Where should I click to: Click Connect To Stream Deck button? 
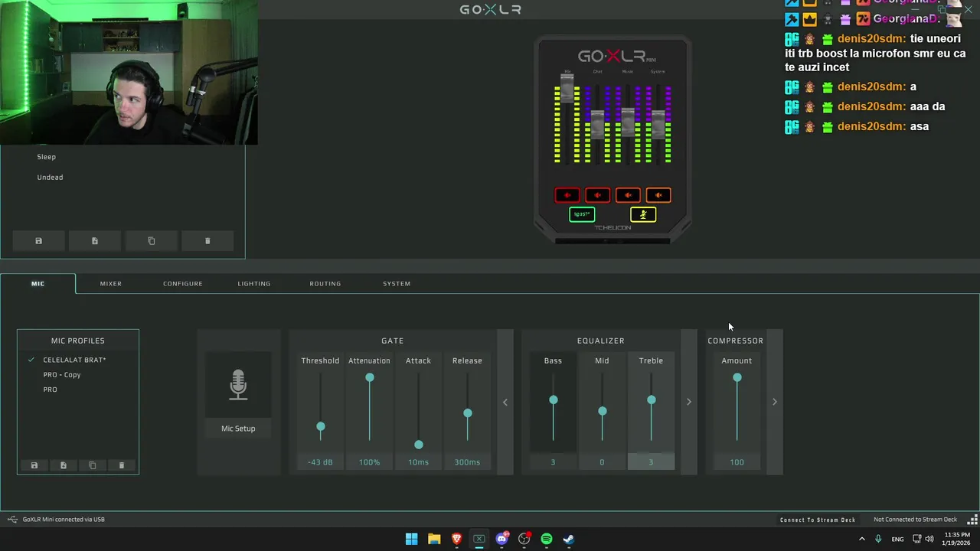click(818, 520)
